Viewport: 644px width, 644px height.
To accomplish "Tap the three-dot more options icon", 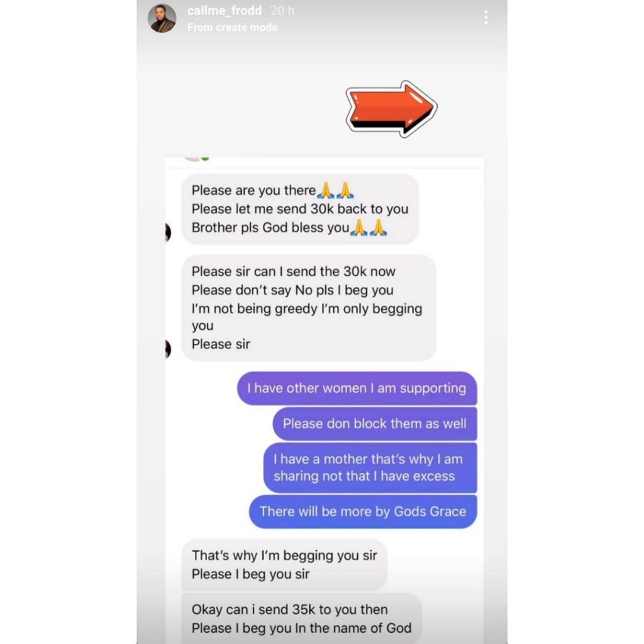I will click(486, 17).
